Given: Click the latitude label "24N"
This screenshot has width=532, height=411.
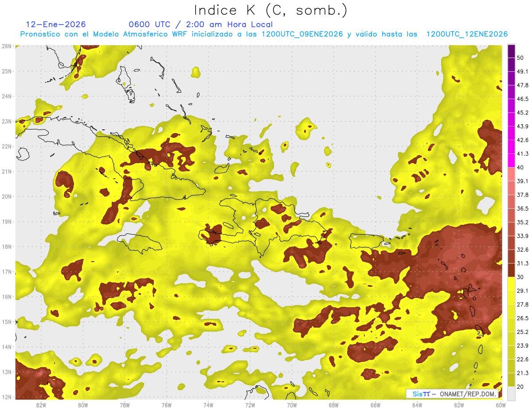Looking at the screenshot, I should (6, 96).
